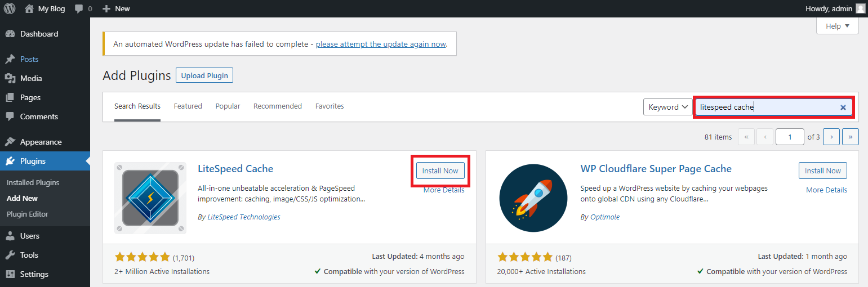Install LiteSpeed Cache plugin now
The height and width of the screenshot is (287, 868).
[x=440, y=171]
